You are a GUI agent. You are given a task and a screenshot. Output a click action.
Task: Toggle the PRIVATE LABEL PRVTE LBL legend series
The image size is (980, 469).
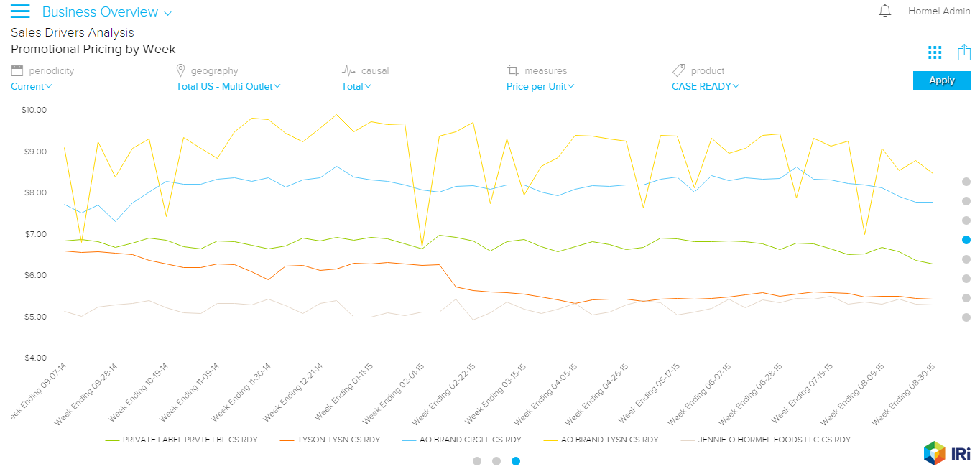190,440
